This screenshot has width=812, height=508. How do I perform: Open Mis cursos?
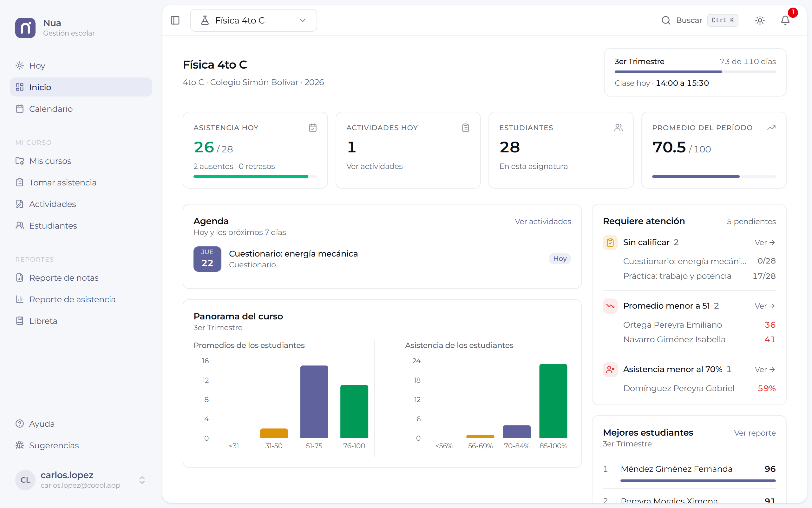pos(81,161)
